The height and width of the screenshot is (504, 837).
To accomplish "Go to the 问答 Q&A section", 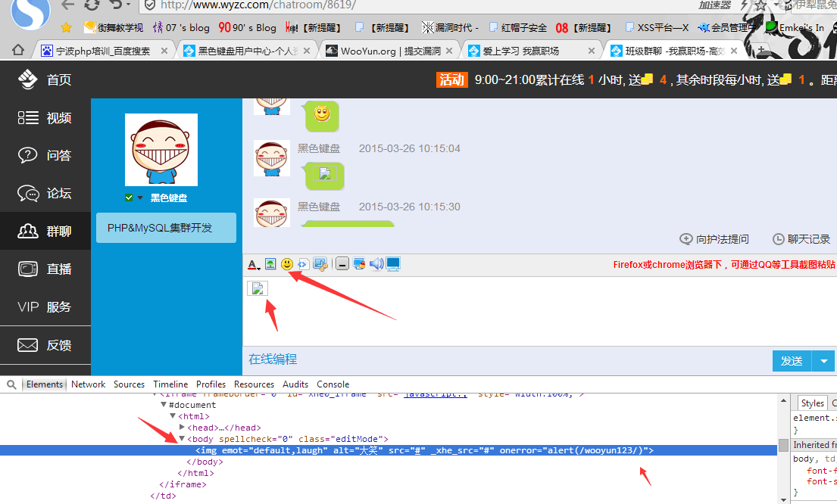I will click(45, 155).
